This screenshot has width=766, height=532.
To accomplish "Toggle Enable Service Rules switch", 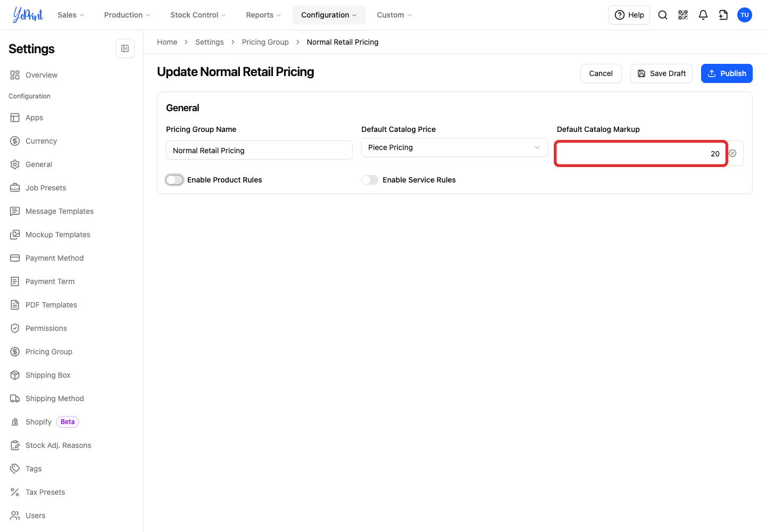I will [370, 180].
